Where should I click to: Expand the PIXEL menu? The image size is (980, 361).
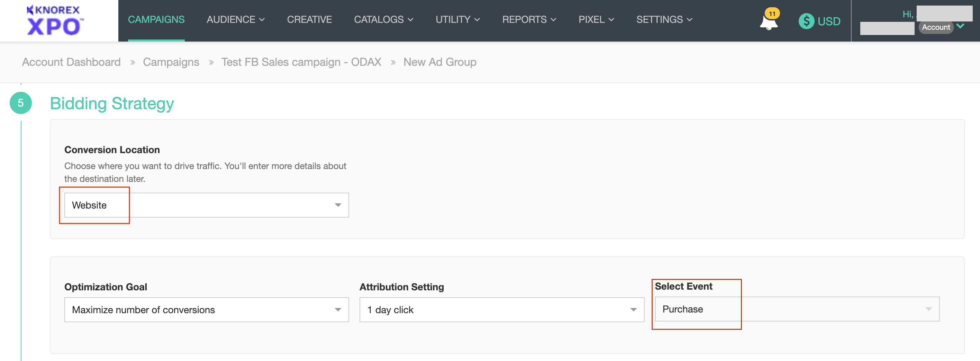point(596,19)
